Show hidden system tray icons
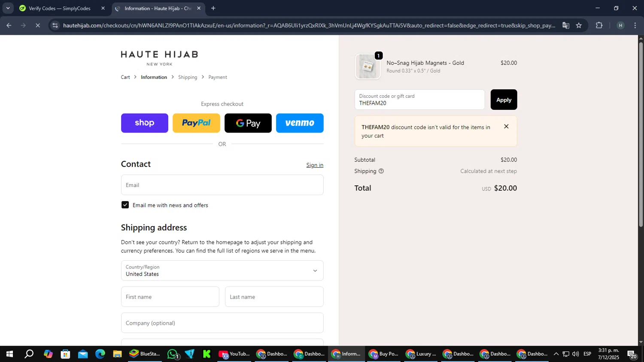Image resolution: width=644 pixels, height=362 pixels. point(556,354)
